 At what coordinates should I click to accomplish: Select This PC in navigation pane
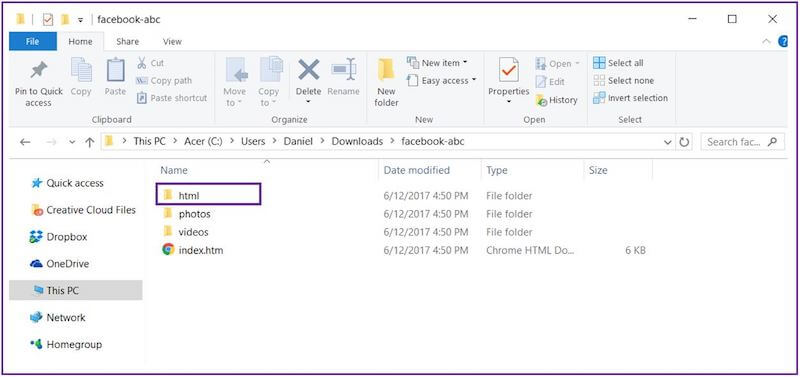click(x=76, y=290)
